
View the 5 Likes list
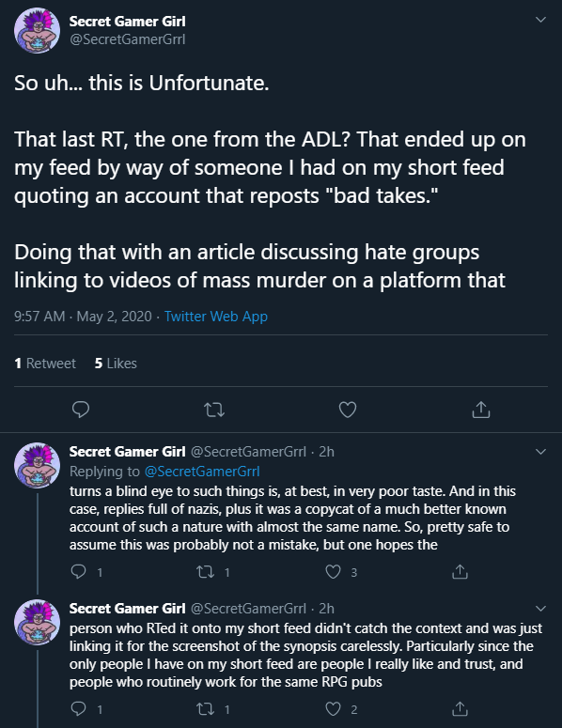(116, 364)
